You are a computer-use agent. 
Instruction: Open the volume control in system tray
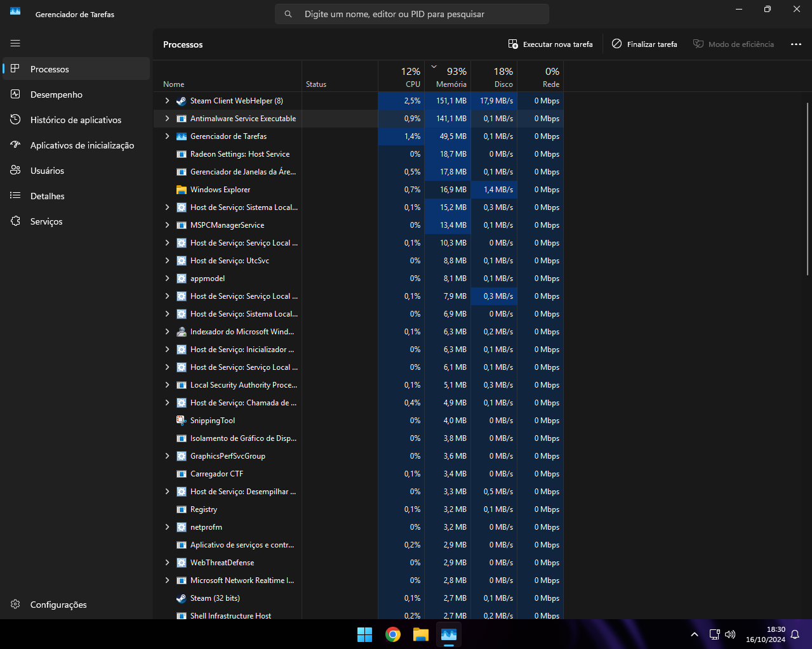tap(730, 634)
